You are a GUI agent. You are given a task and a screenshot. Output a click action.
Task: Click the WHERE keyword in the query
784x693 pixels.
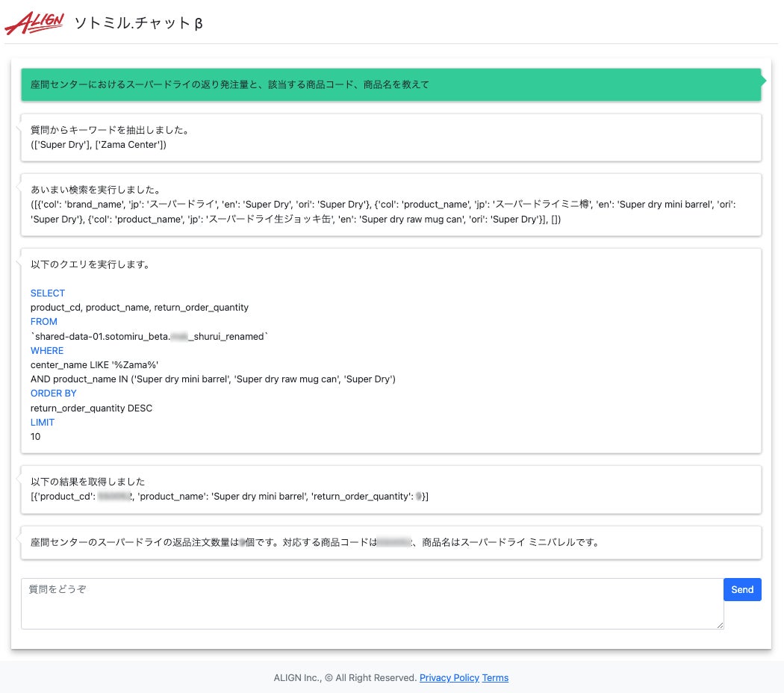[47, 350]
